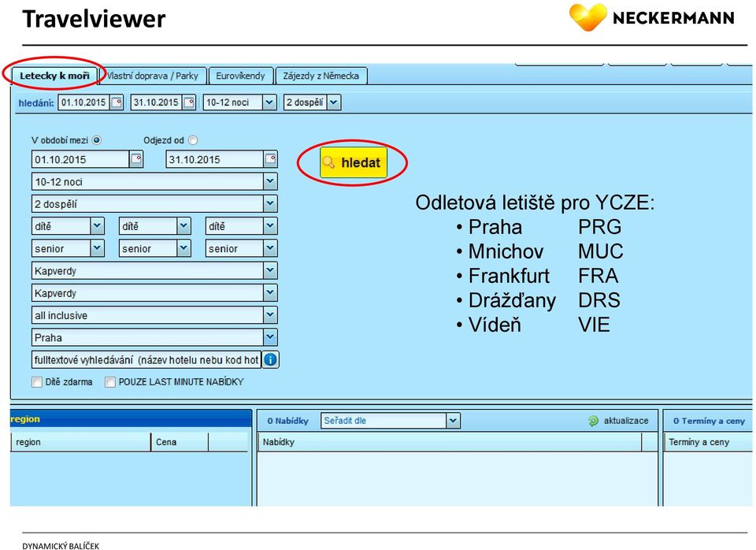Viewport: 756px width, 550px height.
Task: Click the 'region' column header
Action: (80, 442)
